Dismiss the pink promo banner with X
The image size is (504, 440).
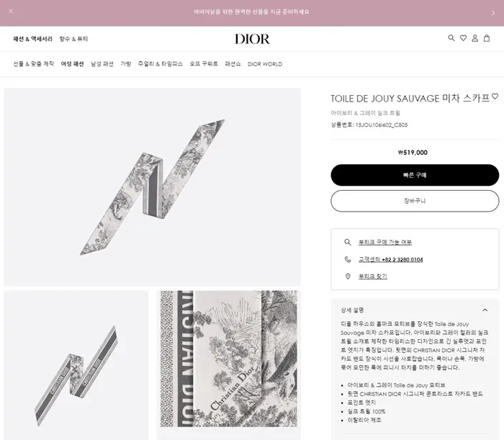click(x=11, y=11)
